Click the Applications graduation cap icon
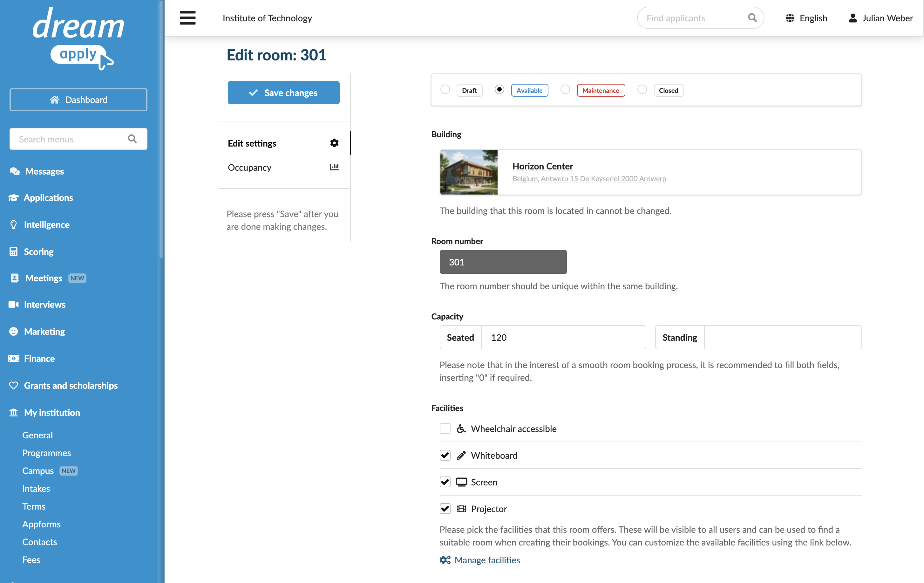Viewport: 924px width, 583px height. (x=14, y=198)
